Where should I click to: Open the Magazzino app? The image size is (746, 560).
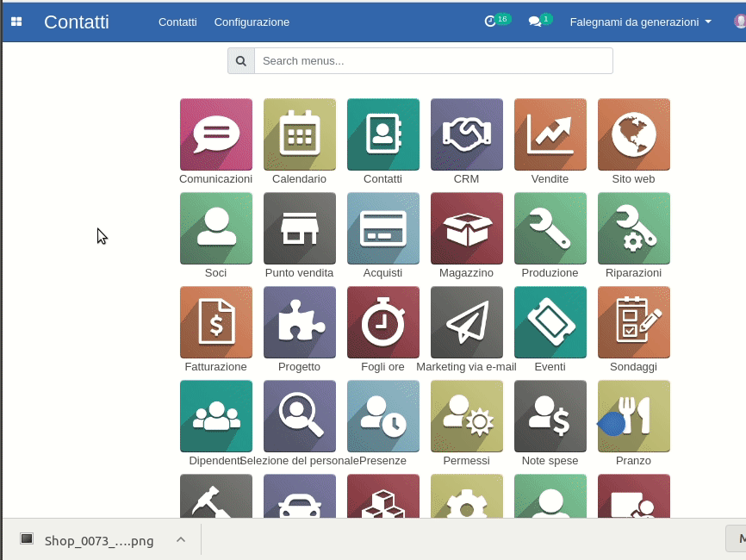point(467,228)
